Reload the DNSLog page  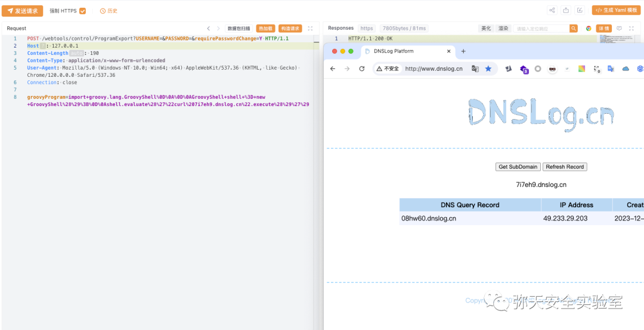pyautogui.click(x=362, y=69)
